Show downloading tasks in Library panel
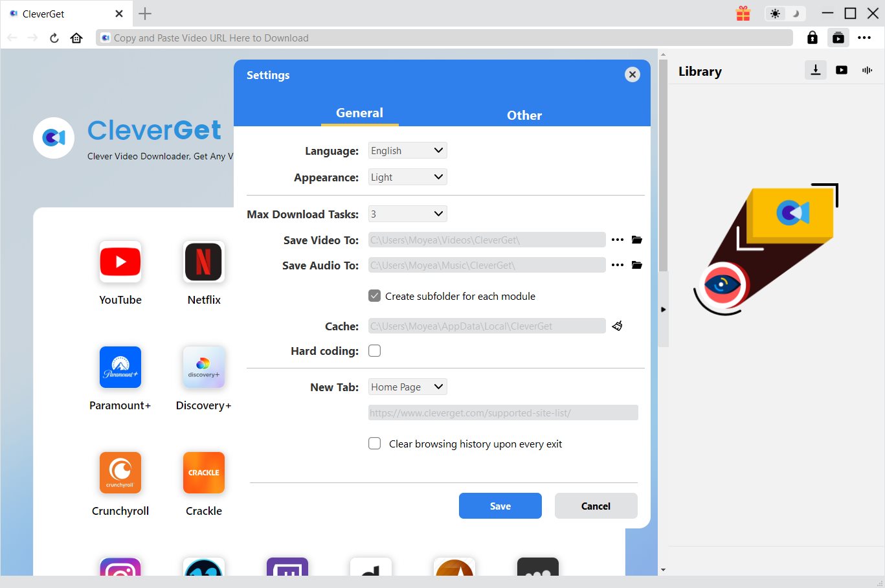 816,70
